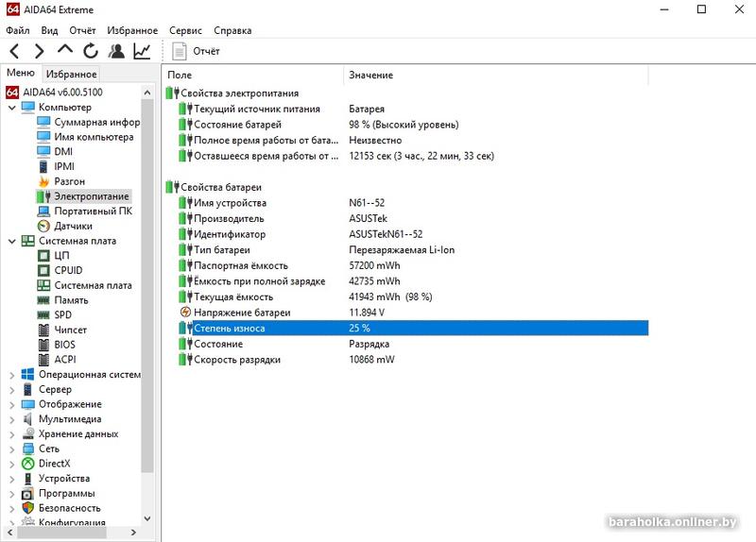Expand the Программы tree node
This screenshot has width=756, height=542.
click(x=12, y=494)
